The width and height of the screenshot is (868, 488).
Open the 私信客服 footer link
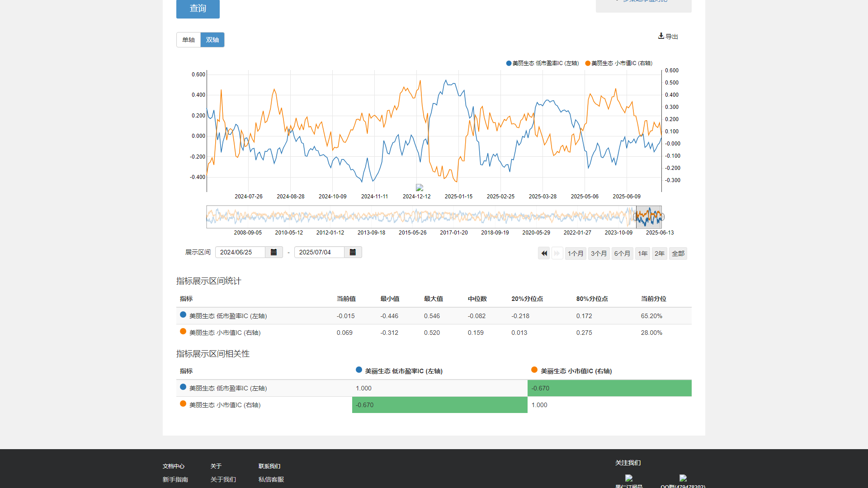(271, 479)
